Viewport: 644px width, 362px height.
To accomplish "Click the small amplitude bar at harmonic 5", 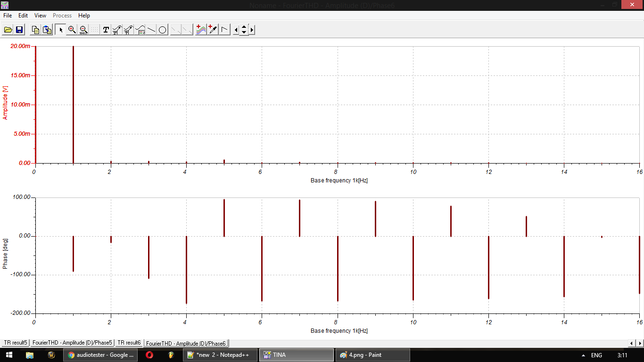I will 224,161.
